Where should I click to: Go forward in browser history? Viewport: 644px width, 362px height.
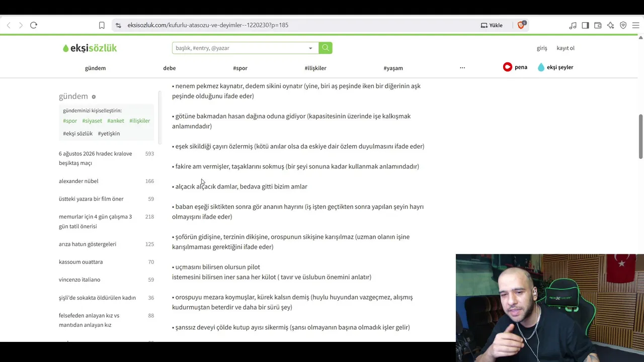tap(21, 25)
